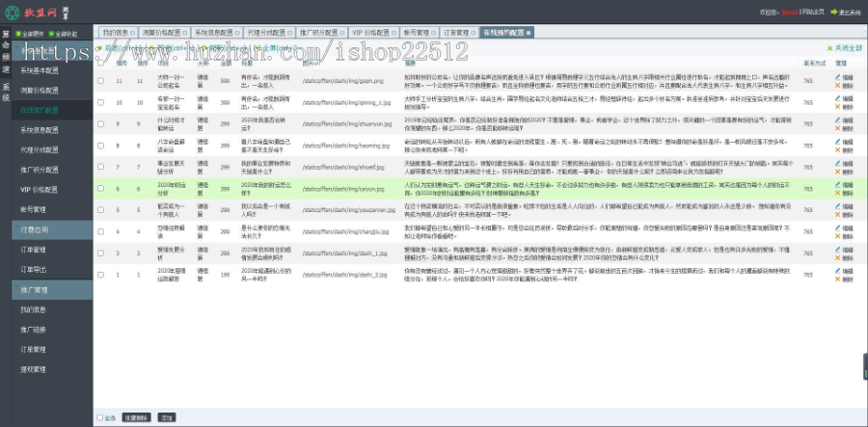Click the delete X icon in row 8

tap(837, 149)
